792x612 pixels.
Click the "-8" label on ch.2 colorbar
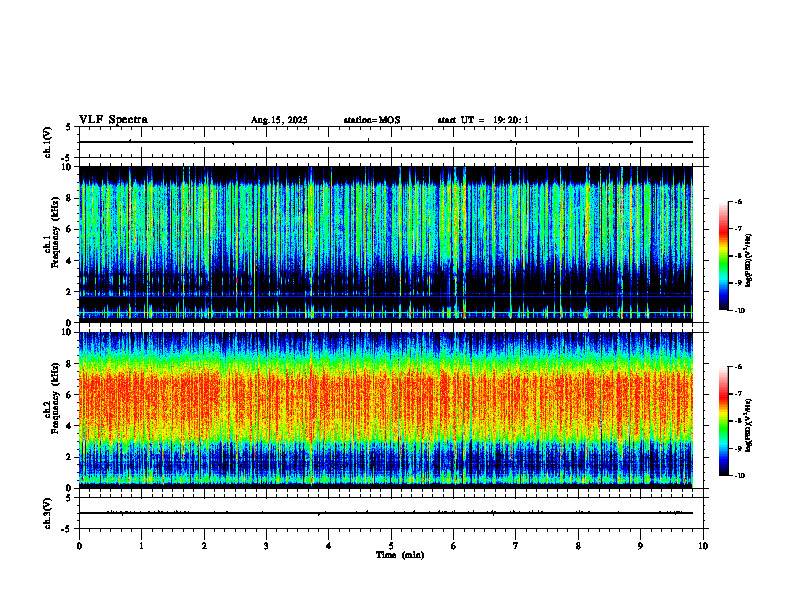(738, 421)
